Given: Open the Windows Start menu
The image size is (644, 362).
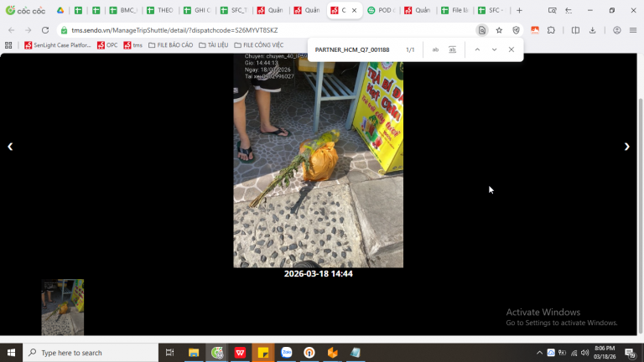Looking at the screenshot, I should [x=11, y=353].
